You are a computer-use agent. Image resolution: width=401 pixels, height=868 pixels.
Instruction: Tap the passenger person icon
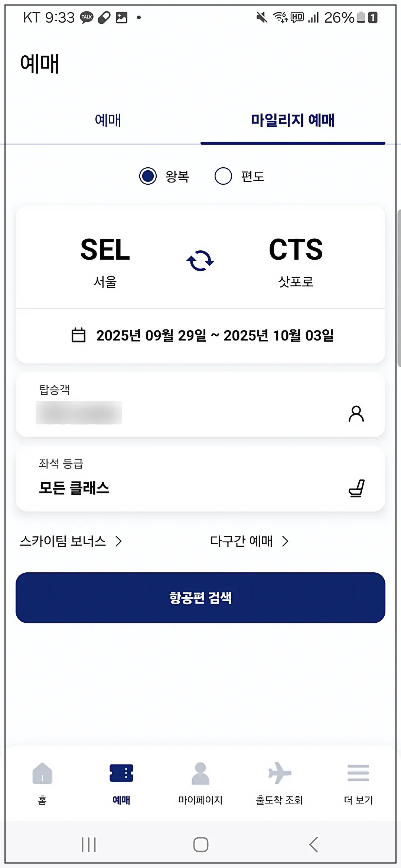356,414
